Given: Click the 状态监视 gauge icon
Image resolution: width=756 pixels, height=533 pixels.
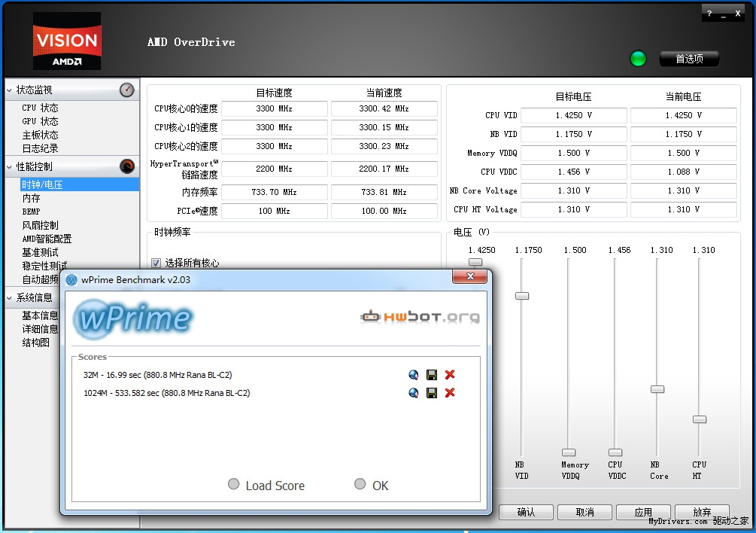Looking at the screenshot, I should pyautogui.click(x=127, y=90).
